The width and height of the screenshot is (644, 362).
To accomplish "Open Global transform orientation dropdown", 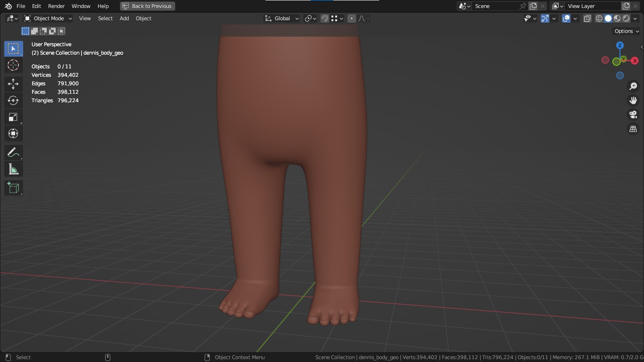I will (282, 18).
